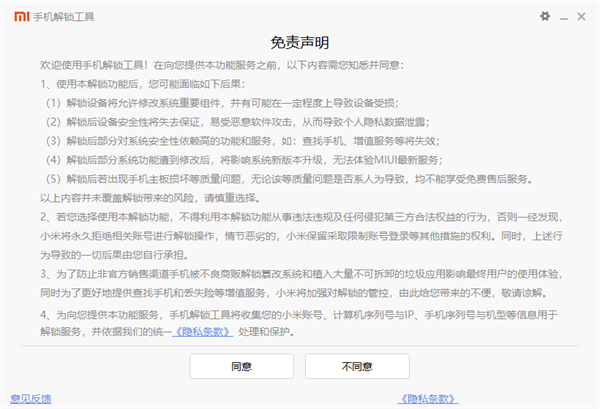Click the 手机解锁工具 title text
Image resolution: width=600 pixels, height=409 pixels.
(x=57, y=16)
